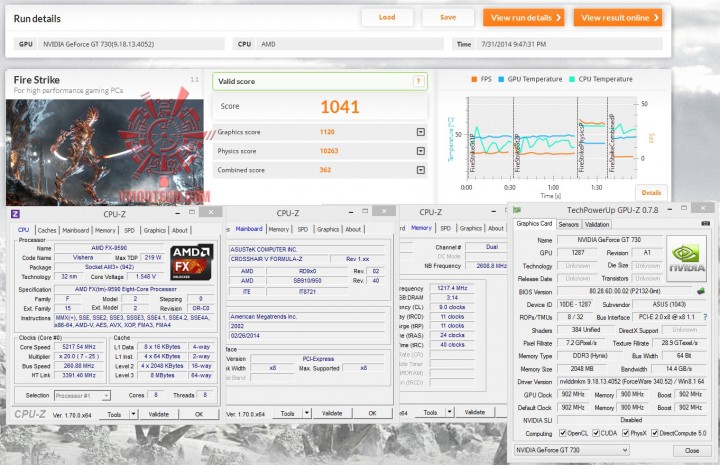
Task: Click the BIOS save chip icon in GPU-Z
Action: click(x=701, y=291)
